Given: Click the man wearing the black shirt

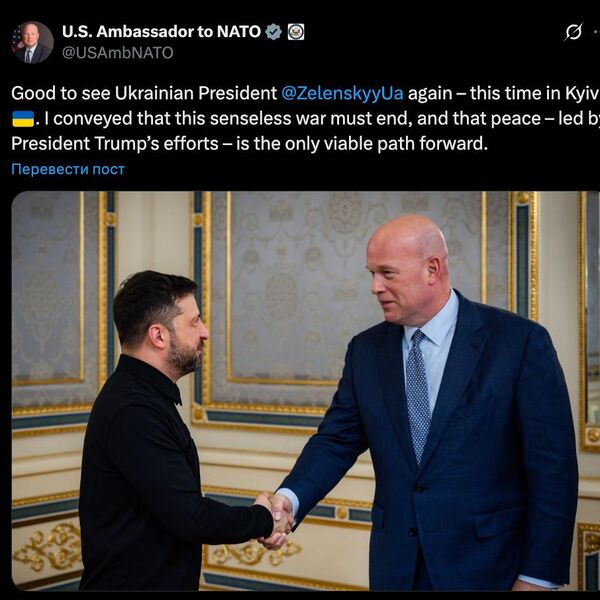Looking at the screenshot, I should pyautogui.click(x=165, y=430).
